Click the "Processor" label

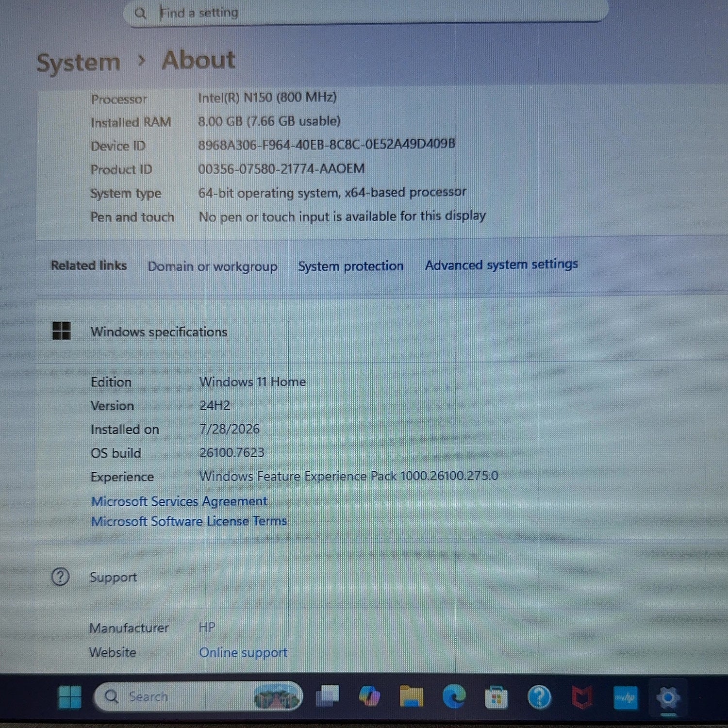(118, 99)
